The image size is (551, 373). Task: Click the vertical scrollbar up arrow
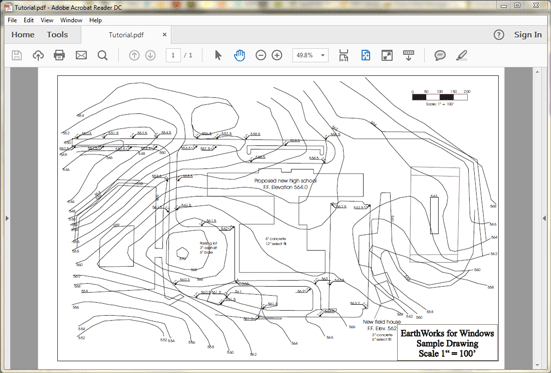[x=537, y=72]
